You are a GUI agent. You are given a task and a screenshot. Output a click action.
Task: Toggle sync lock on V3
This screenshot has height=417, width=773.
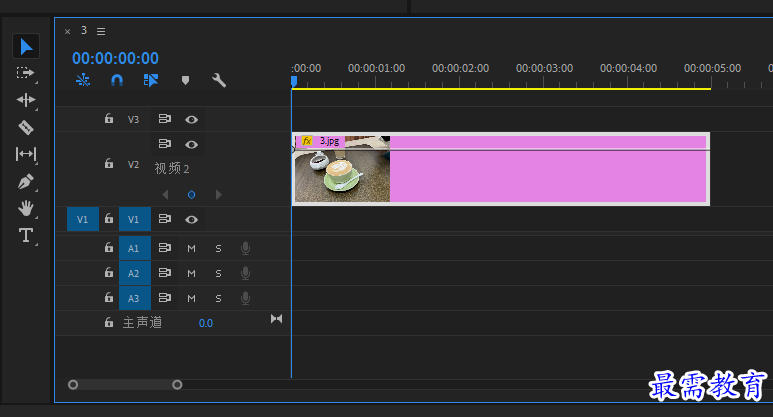click(x=165, y=119)
